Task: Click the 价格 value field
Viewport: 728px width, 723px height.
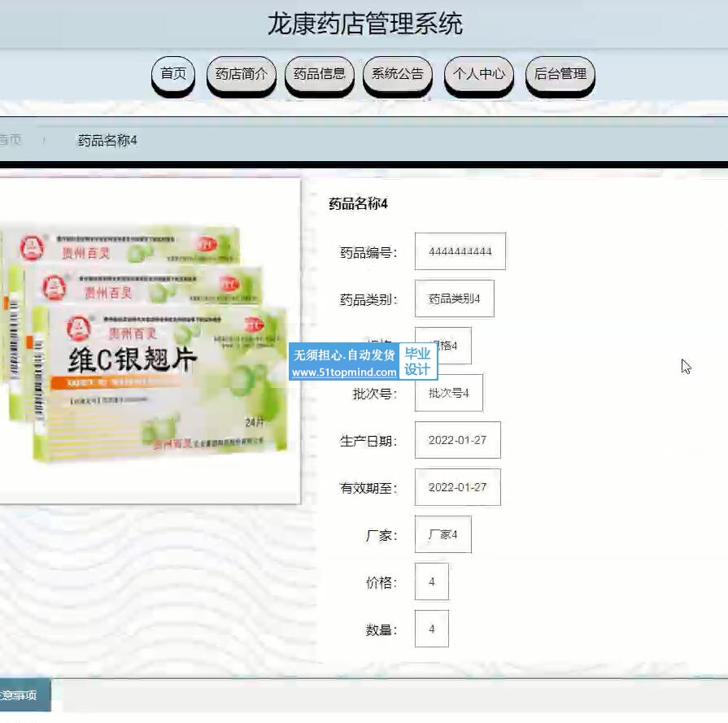Action: pyautogui.click(x=432, y=581)
